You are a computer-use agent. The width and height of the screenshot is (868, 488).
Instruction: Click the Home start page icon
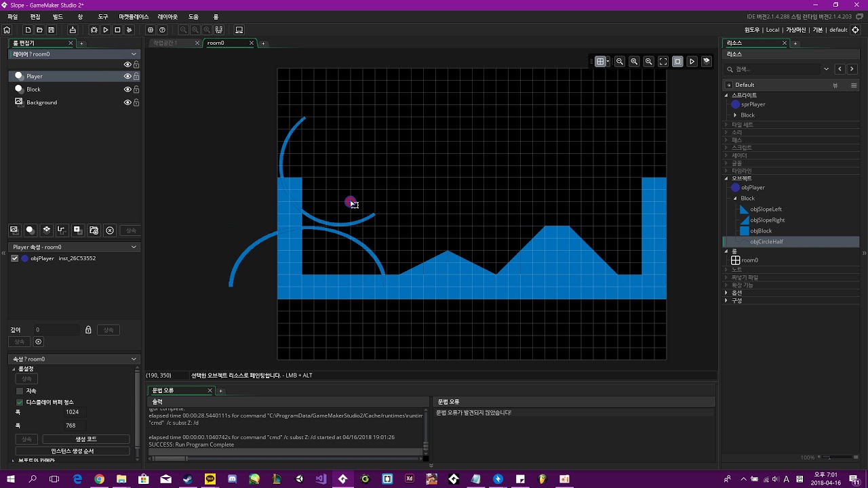[x=7, y=30]
